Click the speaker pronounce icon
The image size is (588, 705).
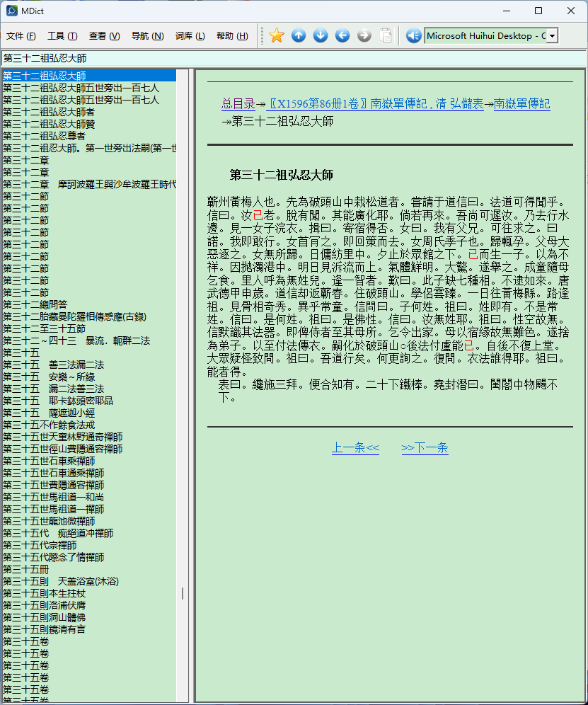tap(414, 35)
